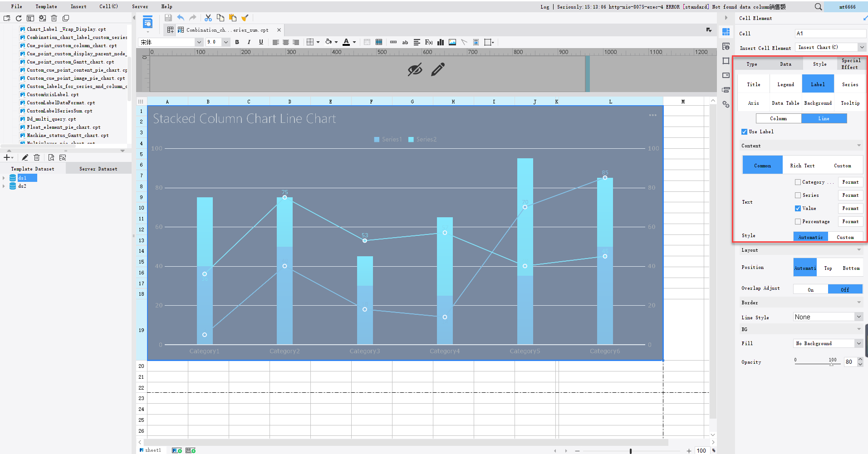The image size is (868, 454).
Task: Collapse the Content section
Action: click(x=858, y=145)
